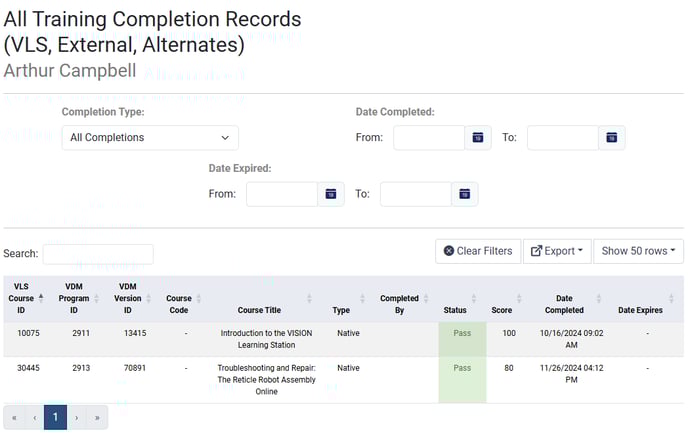This screenshot has width=688, height=437.
Task: Open Date Expired From calendar icon
Action: [x=331, y=194]
